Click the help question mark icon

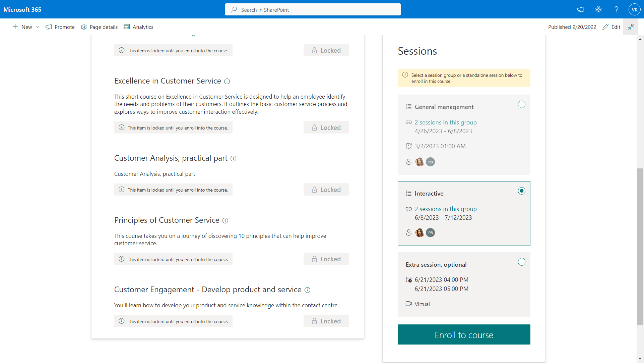[x=616, y=9]
